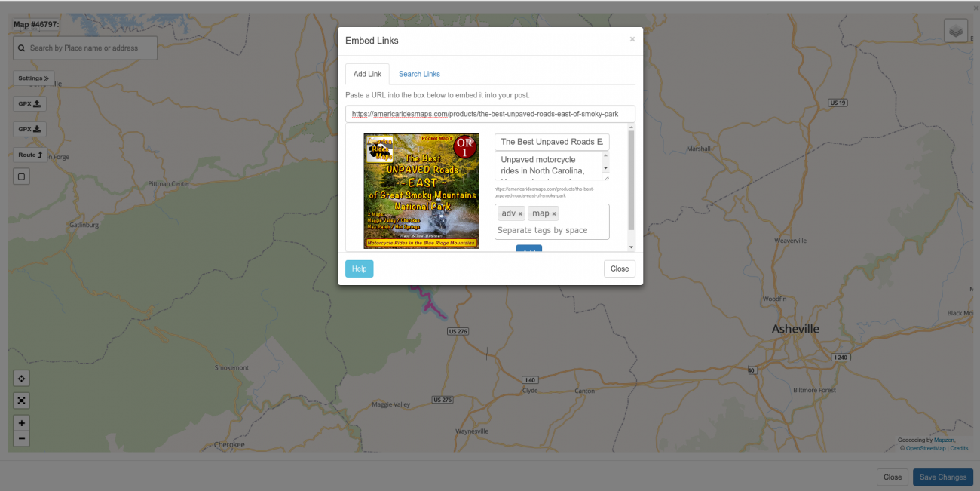Click the 'Separate tags by space' tag input
Image resolution: width=980 pixels, height=491 pixels.
[x=551, y=230]
